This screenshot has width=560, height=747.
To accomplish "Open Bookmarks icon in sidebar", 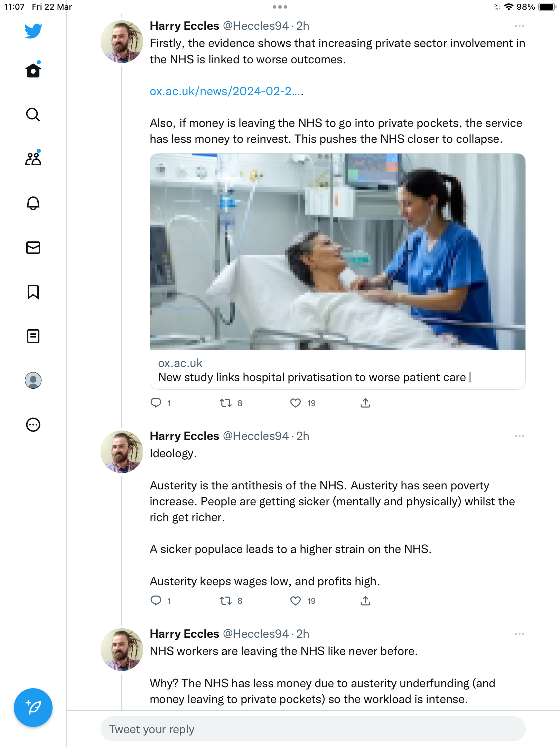I will pyautogui.click(x=33, y=292).
